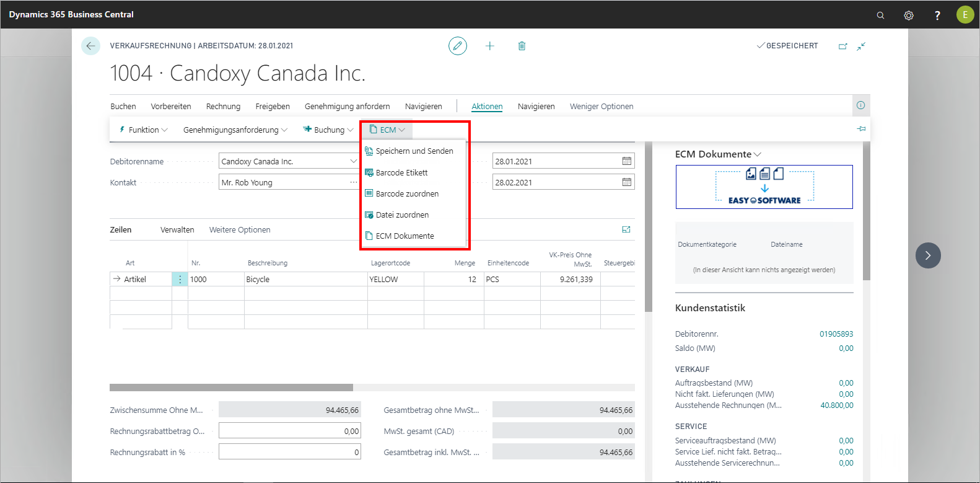Click the EASY SOFTWARE drop zone
The height and width of the screenshot is (483, 980).
[764, 187]
